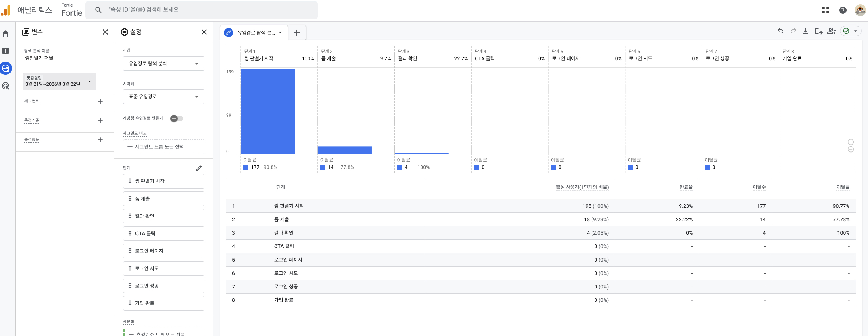Open the Explore sidebar icon
The height and width of the screenshot is (336, 868).
5,68
